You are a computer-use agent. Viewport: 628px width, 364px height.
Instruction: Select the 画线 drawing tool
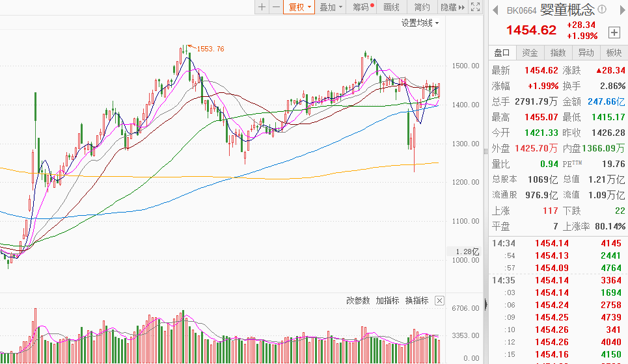tap(392, 7)
